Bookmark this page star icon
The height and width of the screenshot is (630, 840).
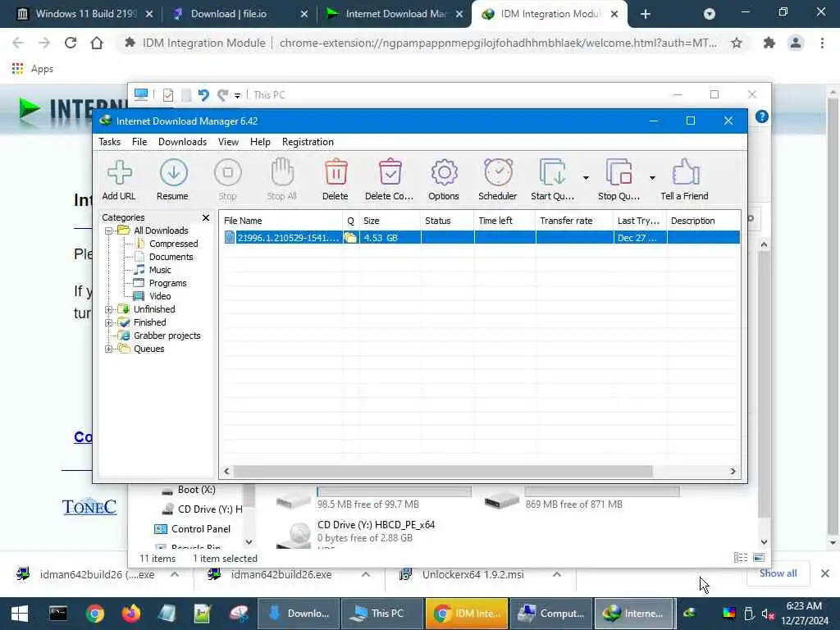[x=737, y=43]
